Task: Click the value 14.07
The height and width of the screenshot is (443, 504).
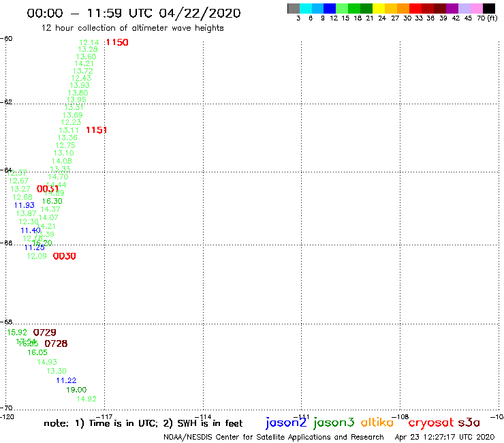Action: [x=48, y=217]
